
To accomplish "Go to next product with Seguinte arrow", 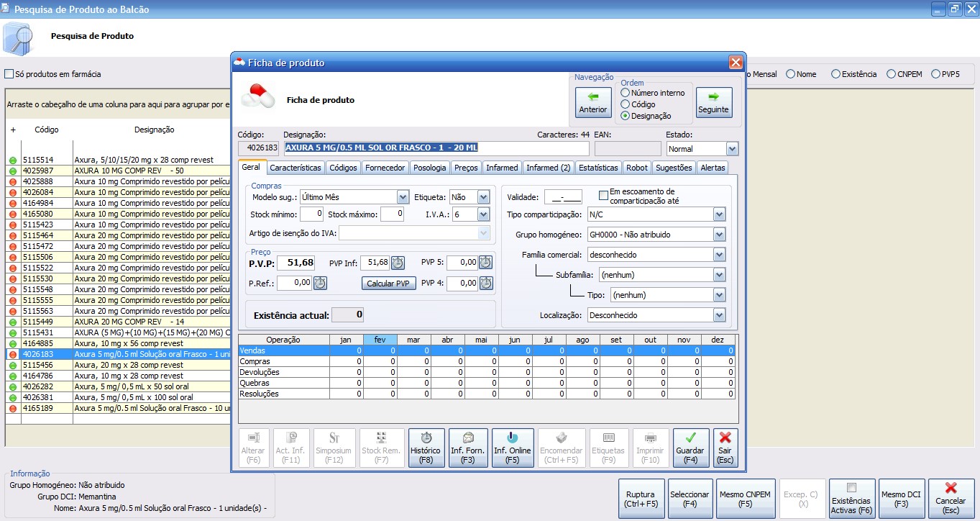I will (713, 102).
